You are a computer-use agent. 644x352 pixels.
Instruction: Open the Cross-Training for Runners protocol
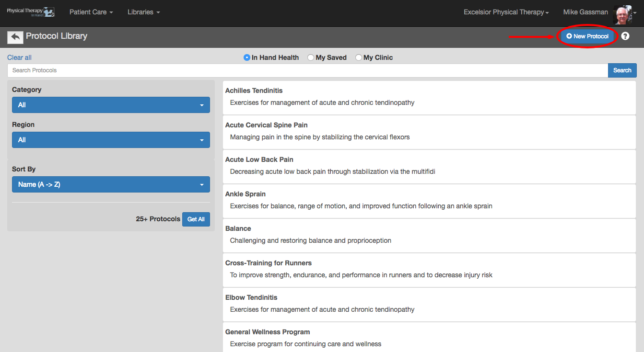click(269, 263)
